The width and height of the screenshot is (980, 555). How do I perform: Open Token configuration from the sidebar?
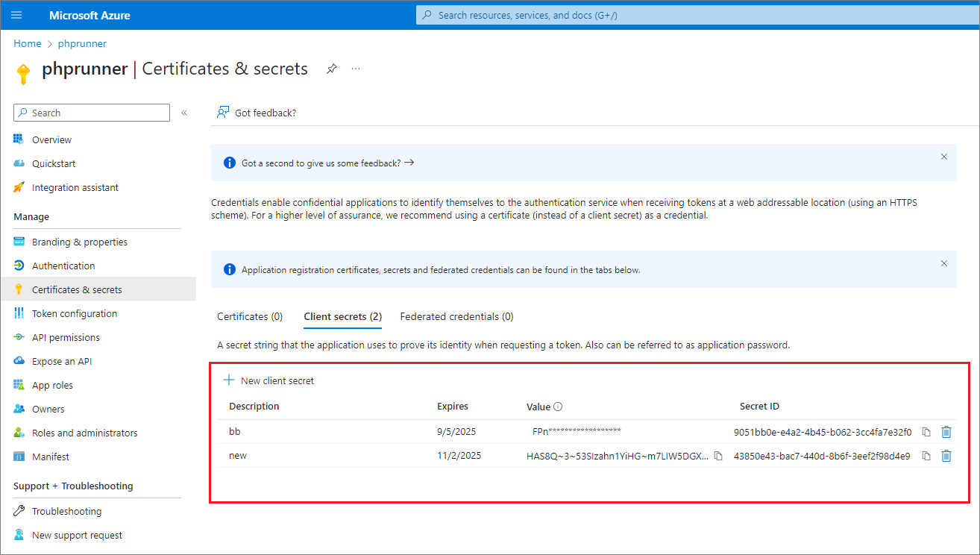click(x=73, y=313)
